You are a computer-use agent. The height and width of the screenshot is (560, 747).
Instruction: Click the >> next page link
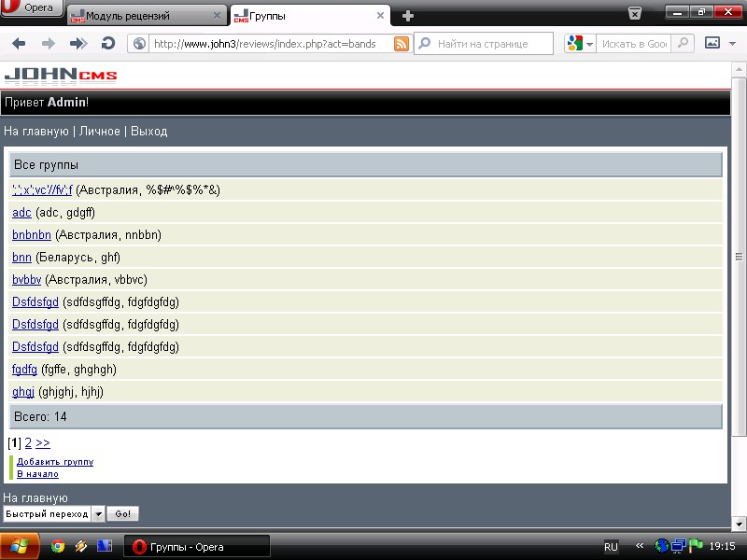point(43,443)
